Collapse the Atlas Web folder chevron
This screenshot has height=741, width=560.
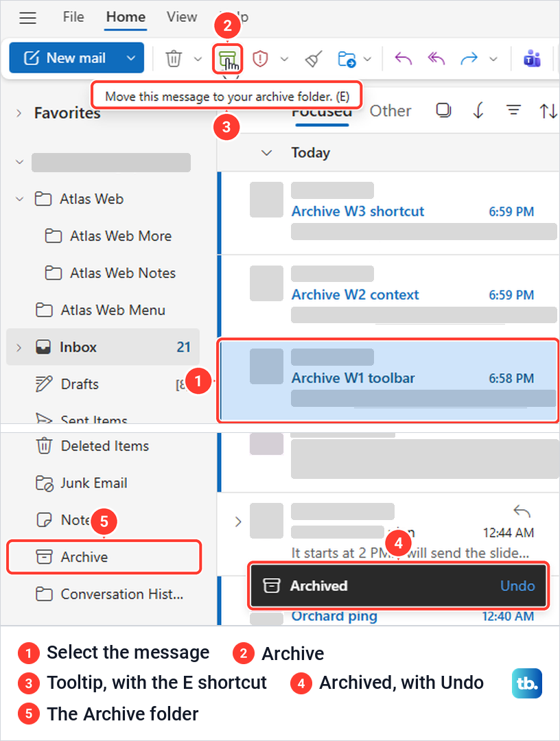pyautogui.click(x=19, y=199)
